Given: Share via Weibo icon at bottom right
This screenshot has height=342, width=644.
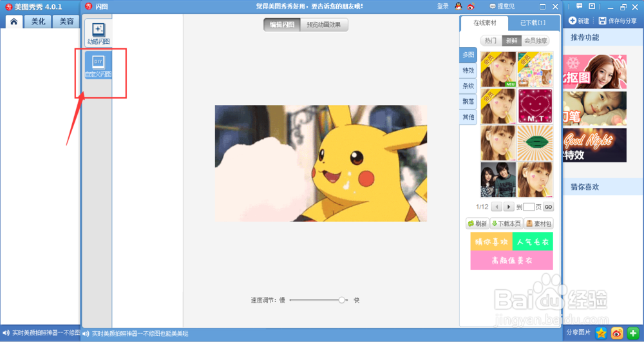Looking at the screenshot, I should click(617, 333).
